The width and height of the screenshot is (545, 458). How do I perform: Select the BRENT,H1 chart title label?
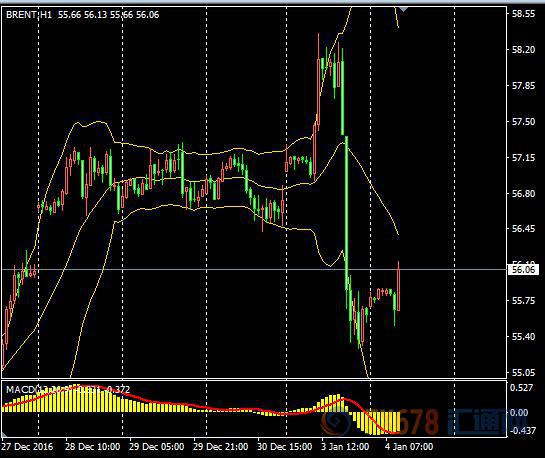pos(29,15)
